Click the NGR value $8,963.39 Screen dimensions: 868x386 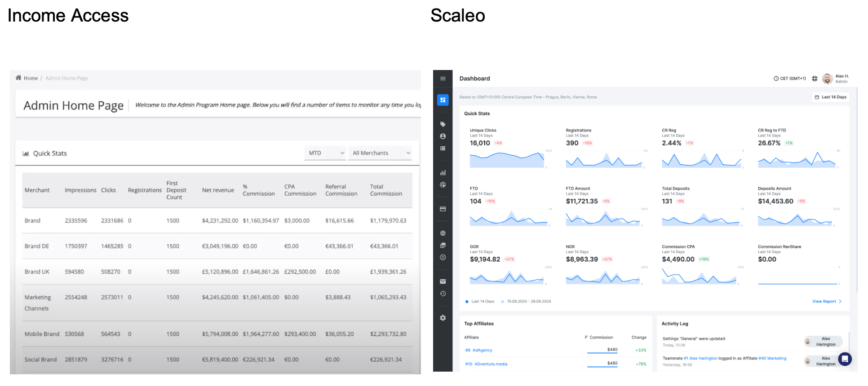[x=582, y=259]
